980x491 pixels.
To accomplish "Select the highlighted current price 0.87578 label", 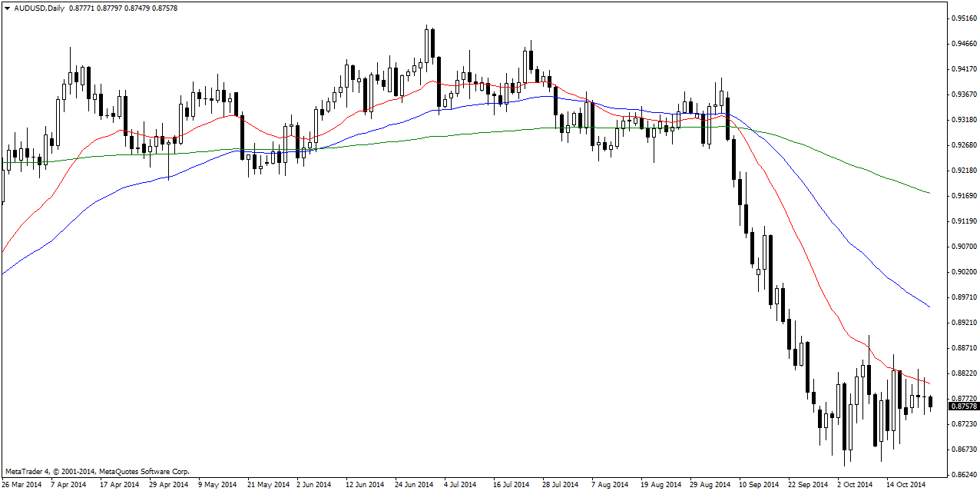I will click(x=963, y=406).
